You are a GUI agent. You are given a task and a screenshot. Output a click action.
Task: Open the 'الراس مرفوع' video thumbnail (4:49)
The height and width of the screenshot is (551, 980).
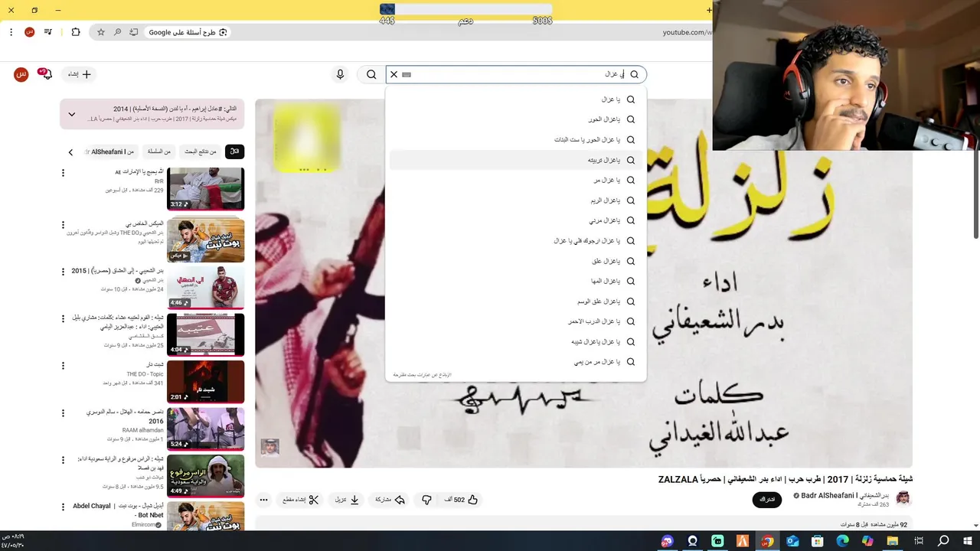pos(206,475)
